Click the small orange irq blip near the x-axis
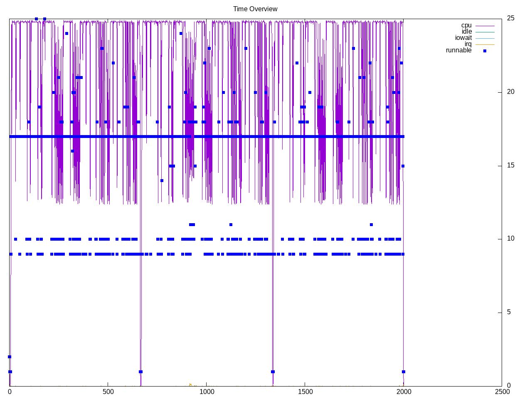Image resolution: width=532 pixels, height=399 pixels. [190, 384]
